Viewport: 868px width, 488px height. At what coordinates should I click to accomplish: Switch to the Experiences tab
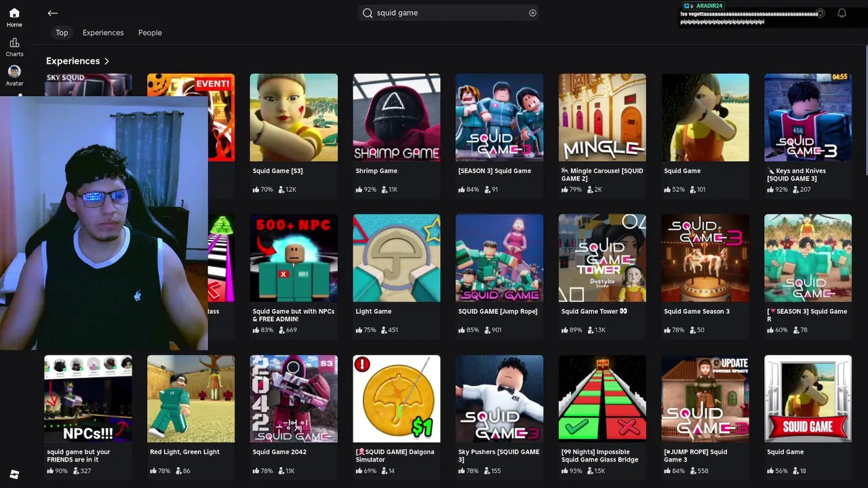[103, 33]
